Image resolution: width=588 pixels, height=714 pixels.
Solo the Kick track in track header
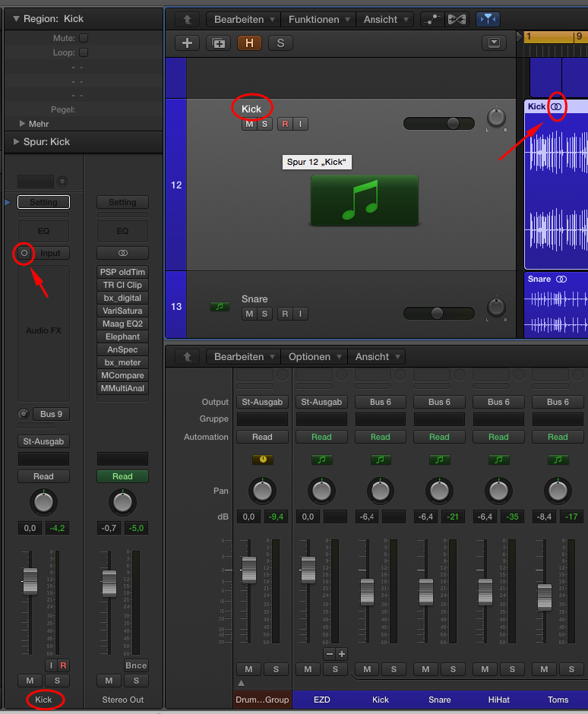tap(264, 124)
